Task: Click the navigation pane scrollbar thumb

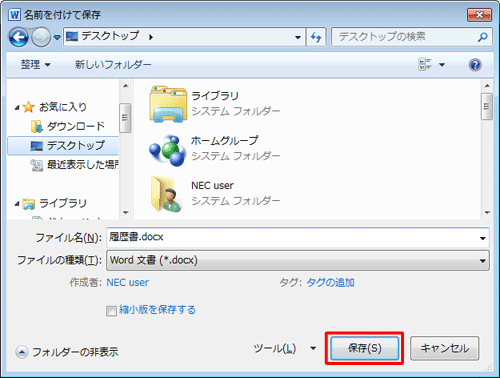Action: pyautogui.click(x=125, y=118)
